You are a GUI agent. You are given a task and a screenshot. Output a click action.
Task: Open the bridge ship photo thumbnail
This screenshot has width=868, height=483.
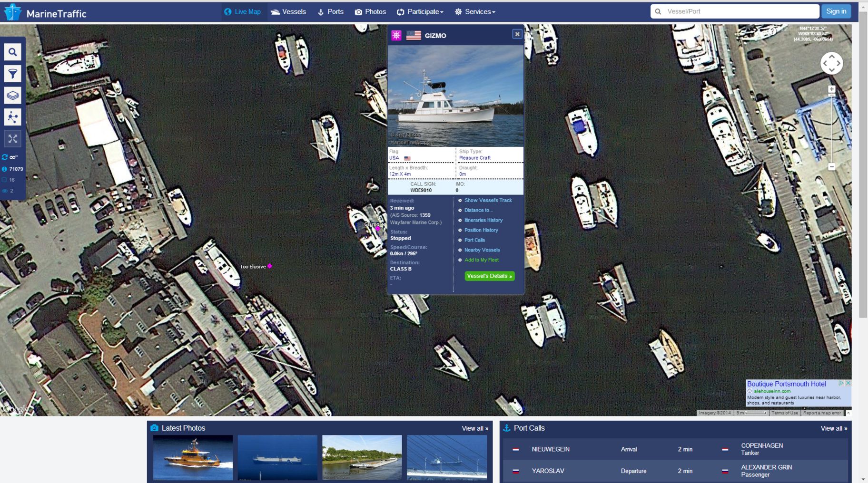click(x=447, y=457)
